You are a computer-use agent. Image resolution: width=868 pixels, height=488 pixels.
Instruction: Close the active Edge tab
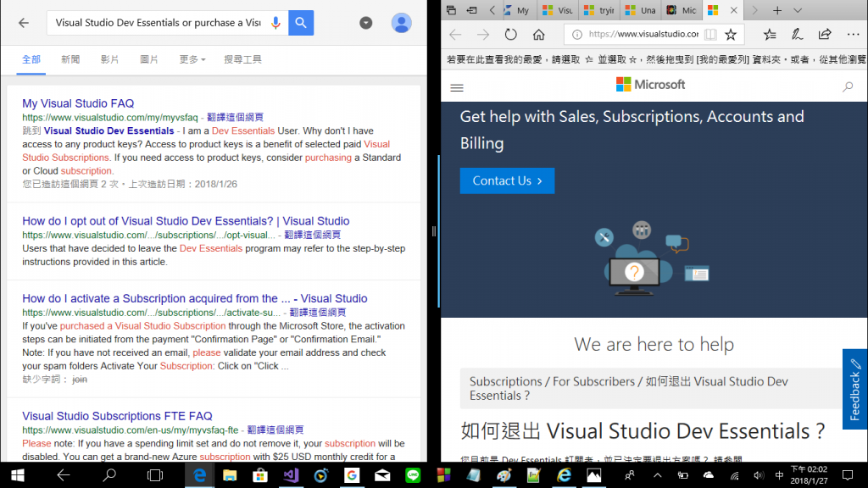(x=733, y=10)
